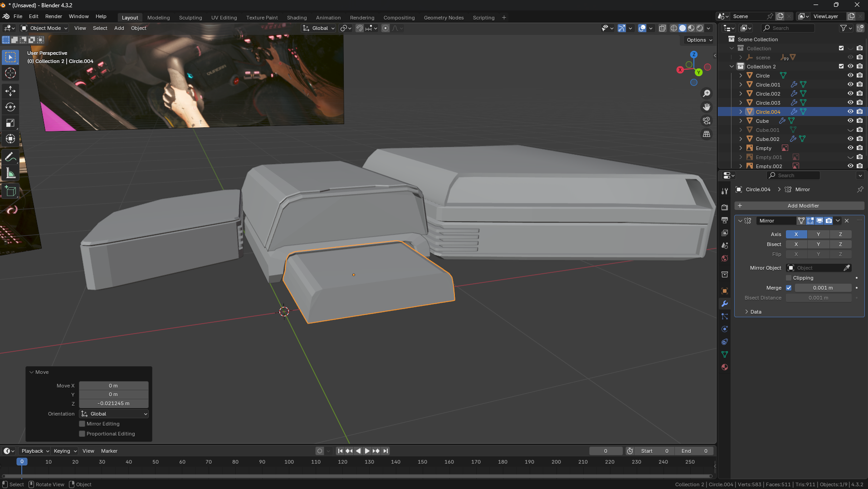Switch to orthographic/perspective grid view icon
This screenshot has width=868, height=489.
coord(707,134)
